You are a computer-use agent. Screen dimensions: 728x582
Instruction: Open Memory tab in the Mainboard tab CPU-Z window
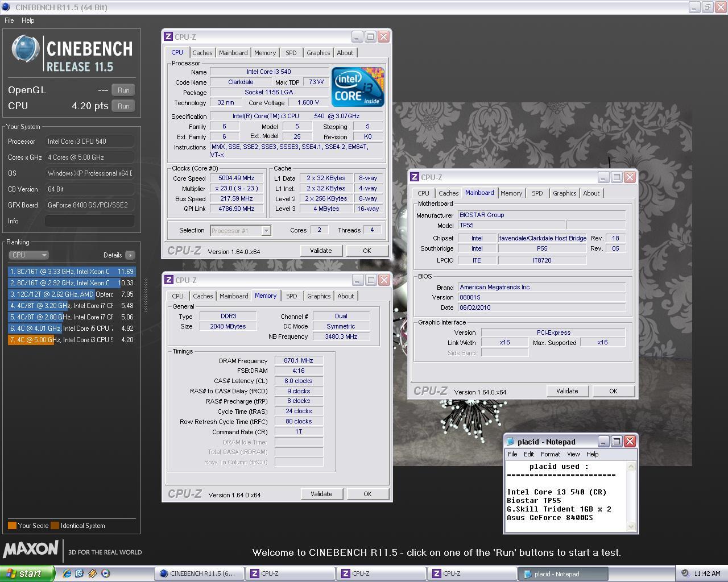click(511, 193)
